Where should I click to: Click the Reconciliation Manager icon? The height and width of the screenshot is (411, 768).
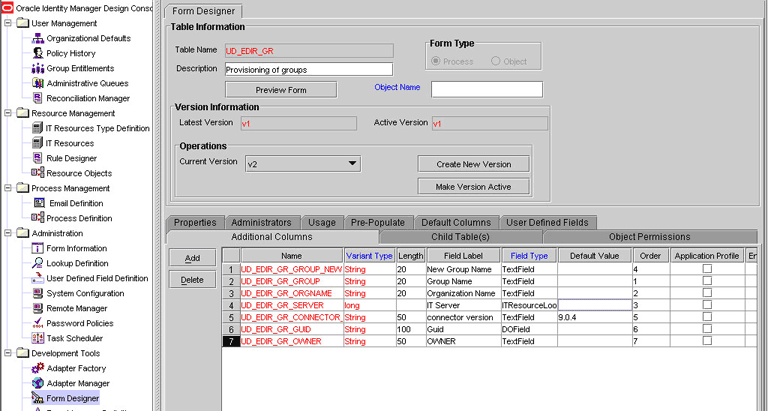coord(38,98)
